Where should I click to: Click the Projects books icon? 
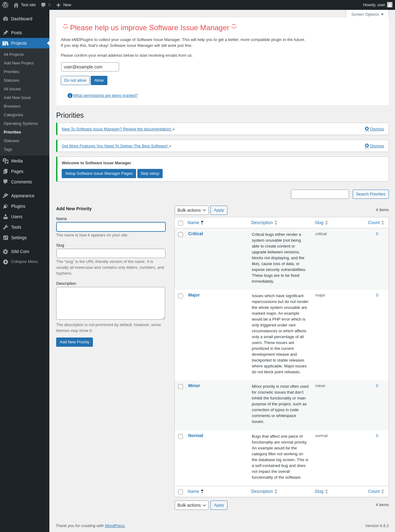point(6,43)
